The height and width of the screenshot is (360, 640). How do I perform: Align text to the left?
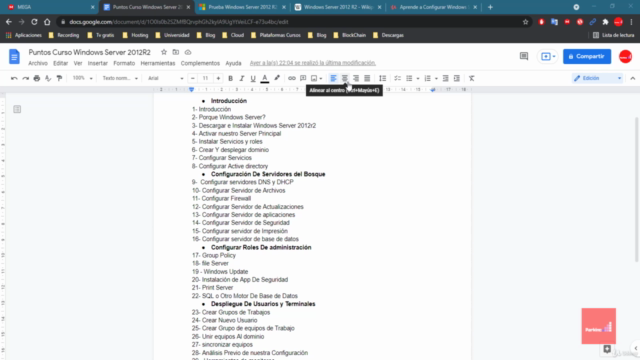pyautogui.click(x=333, y=78)
